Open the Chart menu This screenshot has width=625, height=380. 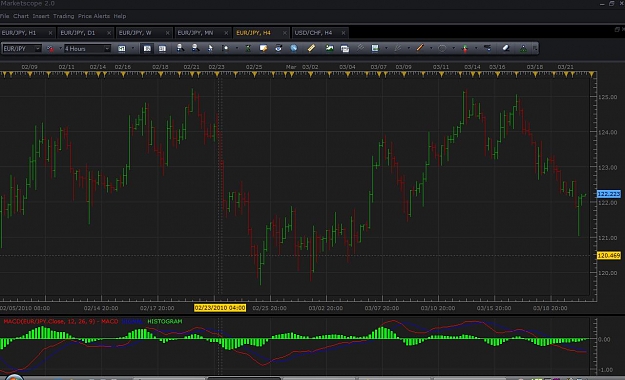(21, 16)
